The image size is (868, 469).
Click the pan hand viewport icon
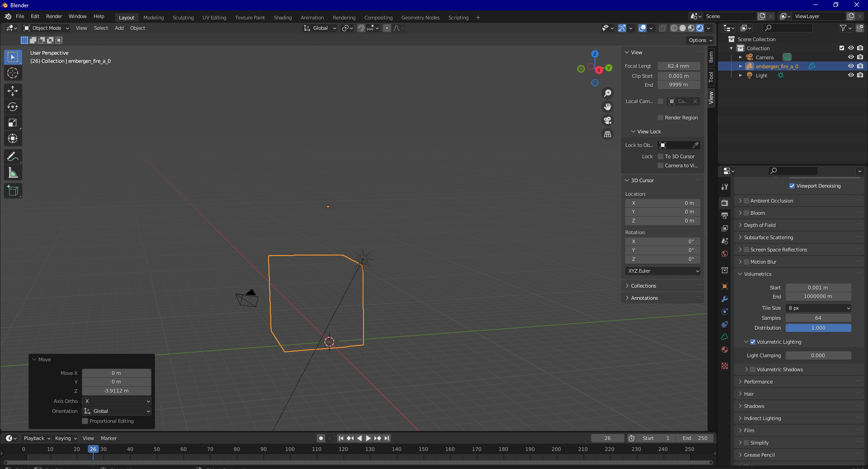608,107
